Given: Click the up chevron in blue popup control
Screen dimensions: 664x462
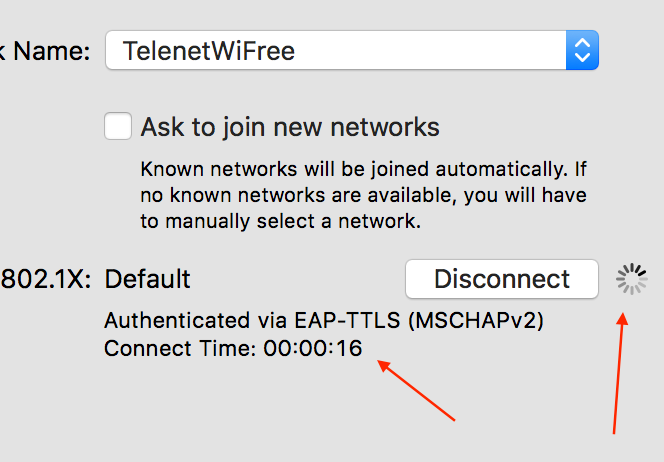Looking at the screenshot, I should tap(582, 42).
